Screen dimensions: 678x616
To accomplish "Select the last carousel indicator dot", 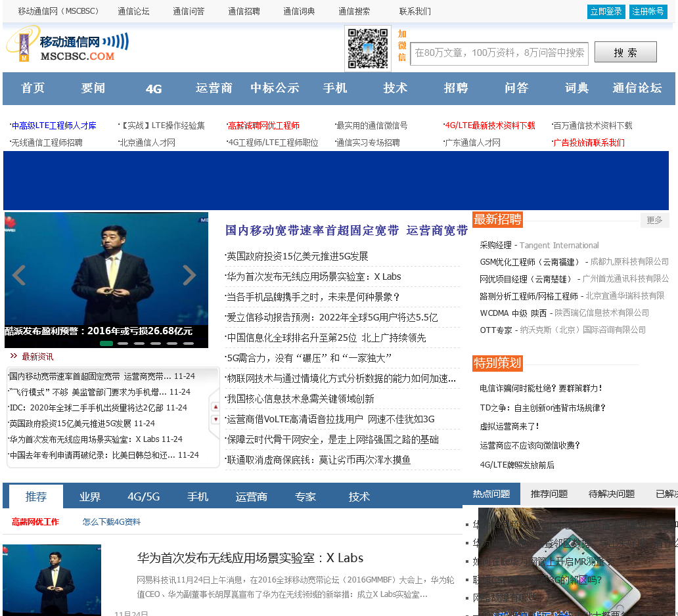I will [189, 343].
